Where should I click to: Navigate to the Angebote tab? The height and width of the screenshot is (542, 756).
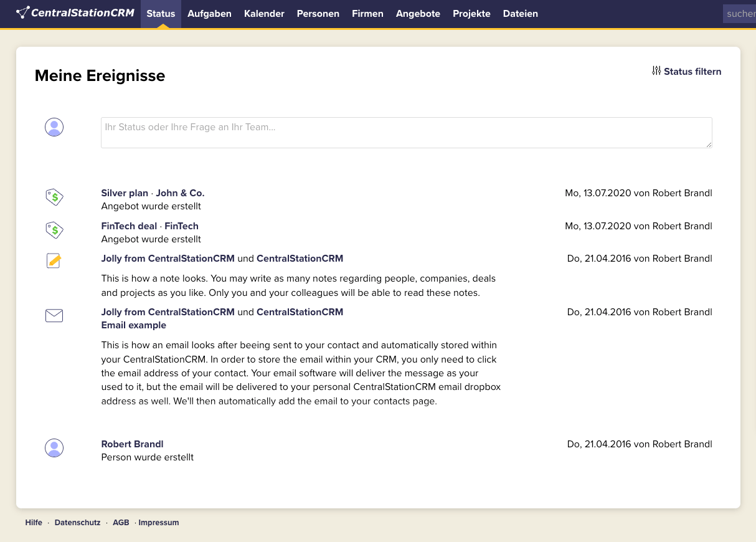pos(418,14)
